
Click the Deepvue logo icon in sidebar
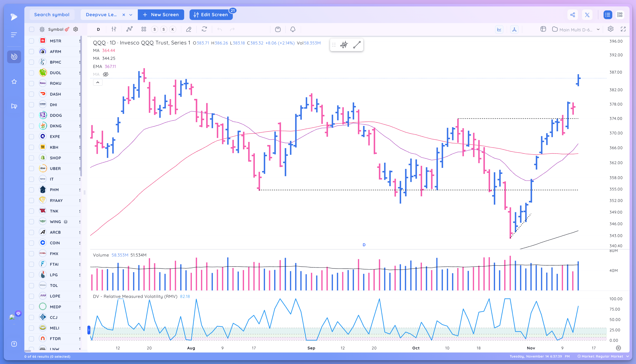click(x=14, y=17)
